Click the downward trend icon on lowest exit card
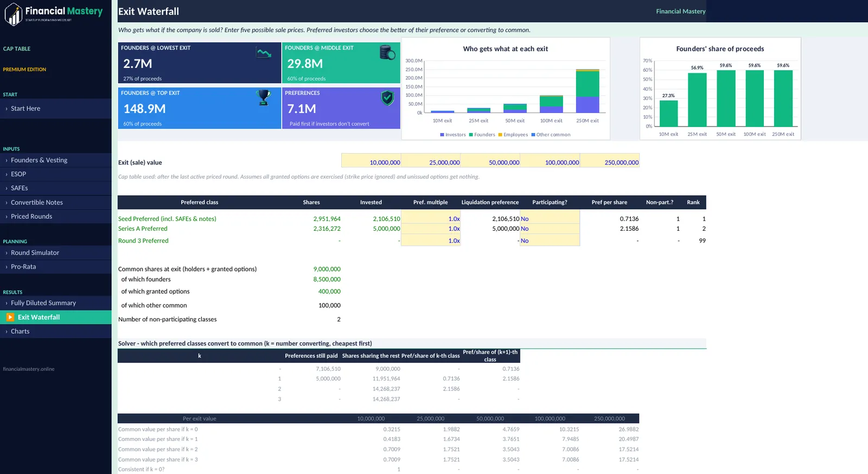The width and height of the screenshot is (868, 474). coord(264,53)
